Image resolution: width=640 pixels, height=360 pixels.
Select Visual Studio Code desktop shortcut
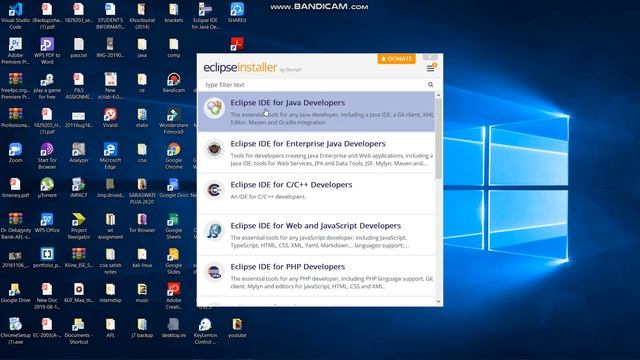coord(16,16)
